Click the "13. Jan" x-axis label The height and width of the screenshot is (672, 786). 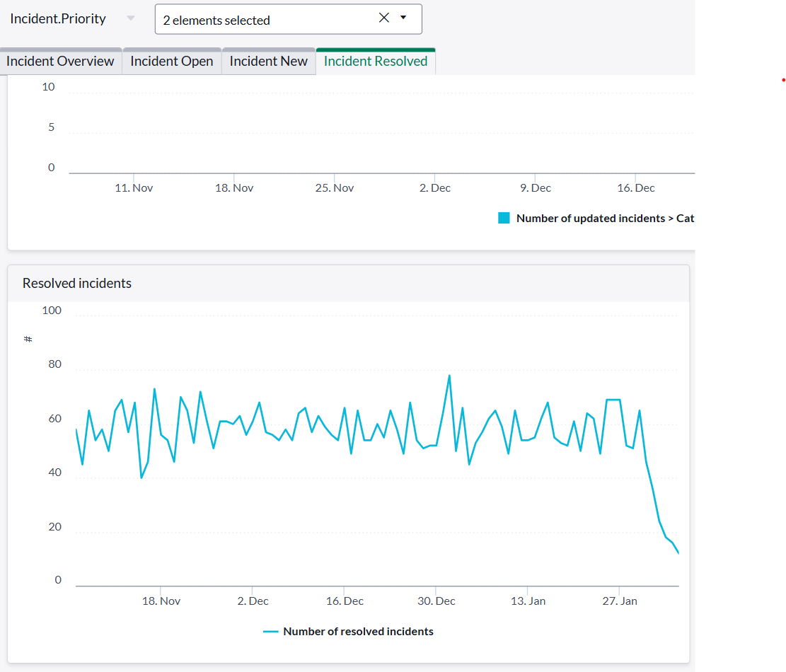tap(528, 601)
